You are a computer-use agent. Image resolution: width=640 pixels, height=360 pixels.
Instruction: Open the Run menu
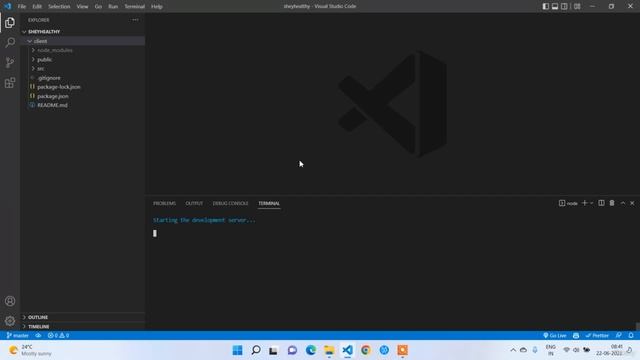[113, 6]
